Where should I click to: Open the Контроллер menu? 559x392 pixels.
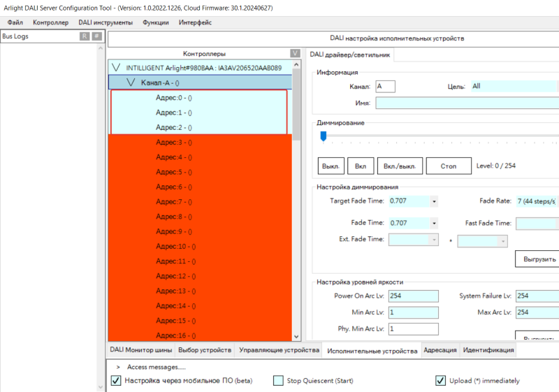click(x=50, y=22)
